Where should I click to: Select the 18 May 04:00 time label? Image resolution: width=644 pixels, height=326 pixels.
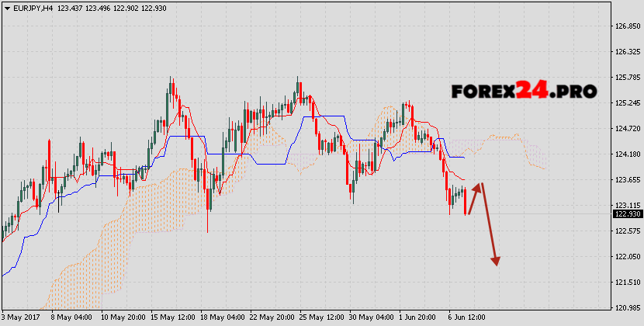click(x=223, y=318)
